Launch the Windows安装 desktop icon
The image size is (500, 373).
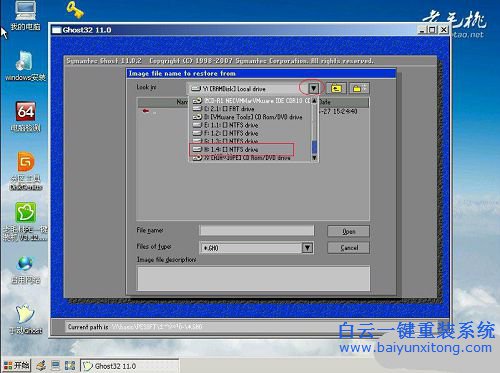click(x=25, y=65)
